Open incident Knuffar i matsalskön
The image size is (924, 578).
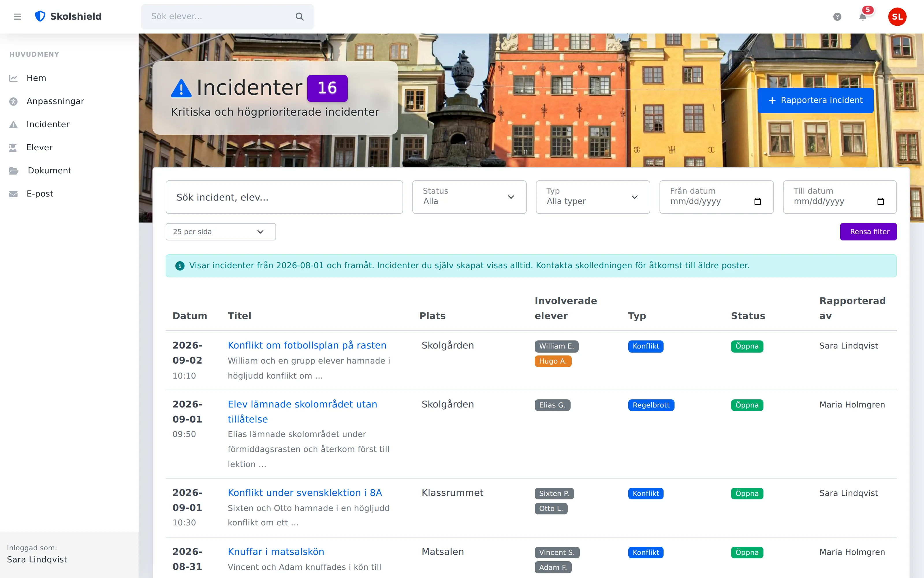pyautogui.click(x=276, y=552)
